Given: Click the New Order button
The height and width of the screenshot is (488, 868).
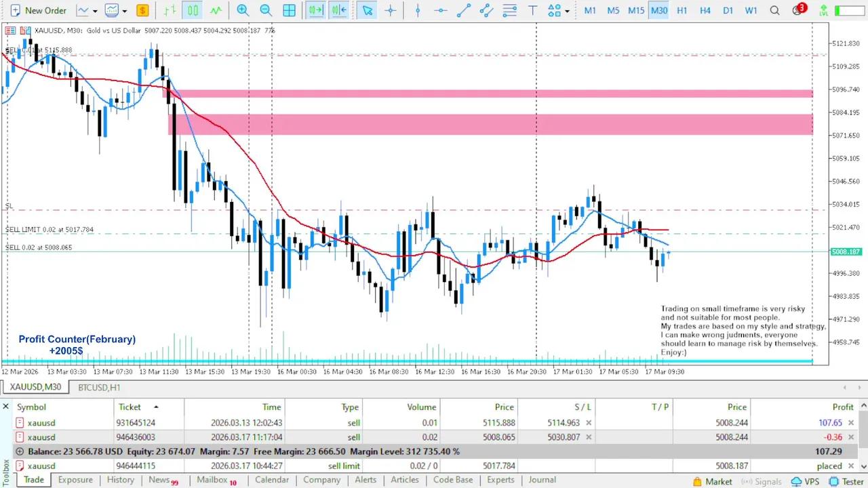Looking at the screenshot, I should tap(37, 10).
